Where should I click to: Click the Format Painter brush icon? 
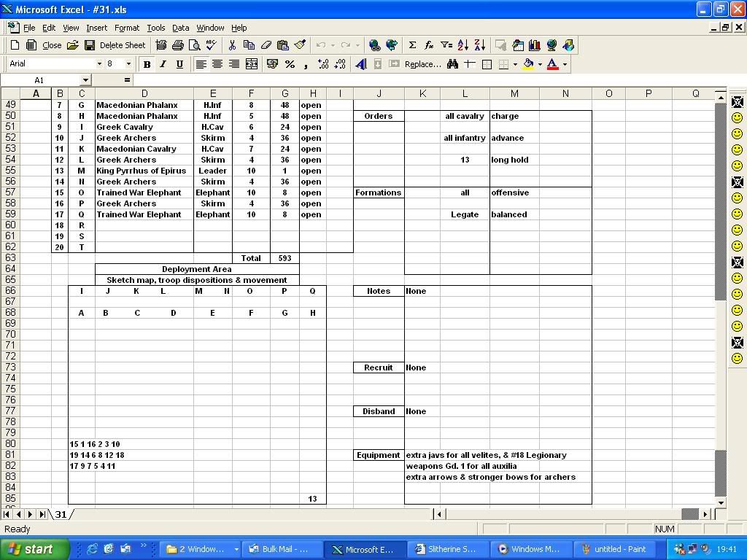(300, 45)
